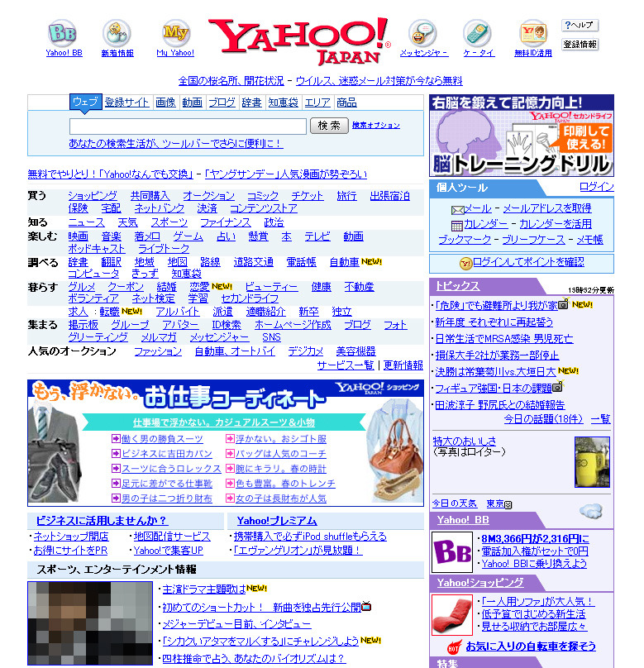Click the 特大のおいしさ Reuters photo thumbnail

coord(592,462)
